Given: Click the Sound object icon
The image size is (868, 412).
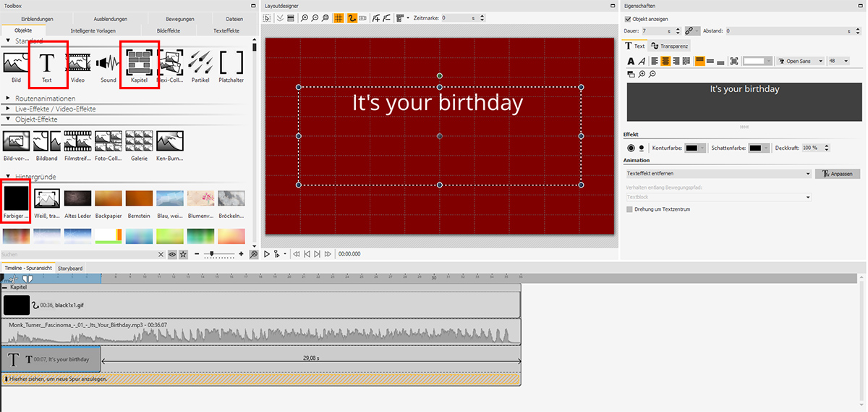Looking at the screenshot, I should (x=108, y=64).
